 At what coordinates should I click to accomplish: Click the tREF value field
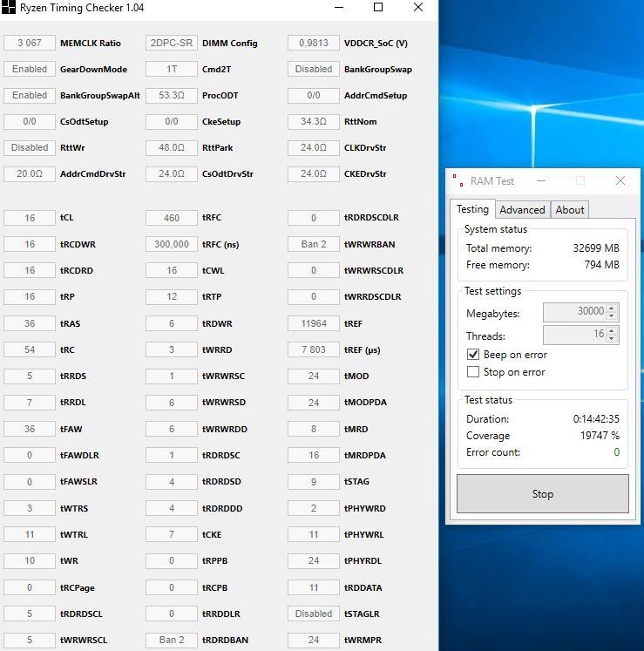[x=314, y=323]
